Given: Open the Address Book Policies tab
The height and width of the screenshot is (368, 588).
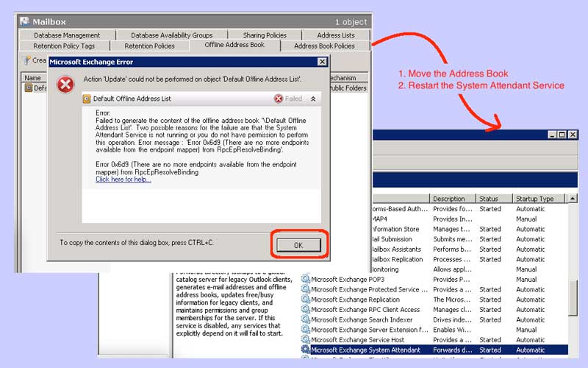Looking at the screenshot, I should pos(324,46).
